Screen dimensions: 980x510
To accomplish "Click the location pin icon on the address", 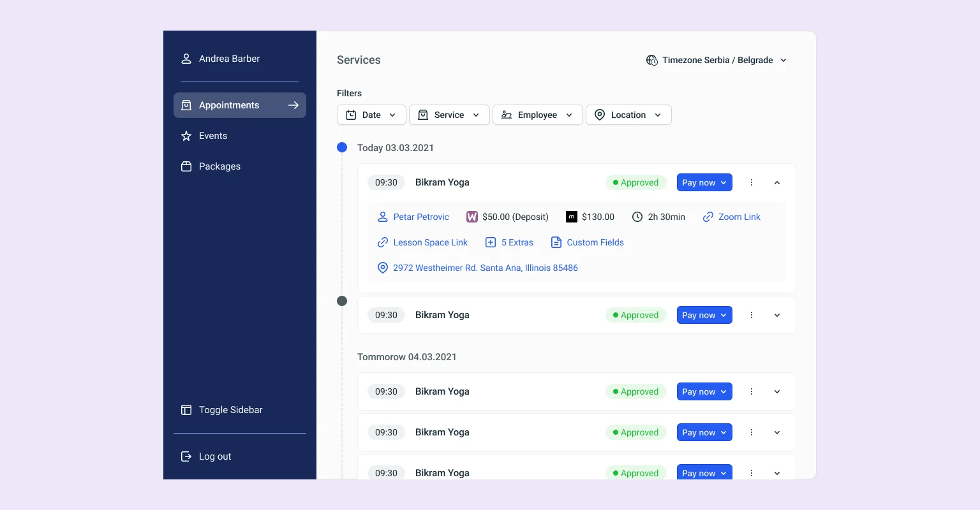I will pyautogui.click(x=383, y=268).
